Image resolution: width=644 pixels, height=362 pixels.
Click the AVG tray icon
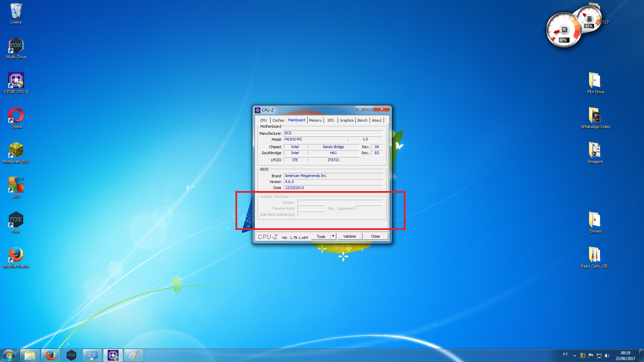coord(583,356)
